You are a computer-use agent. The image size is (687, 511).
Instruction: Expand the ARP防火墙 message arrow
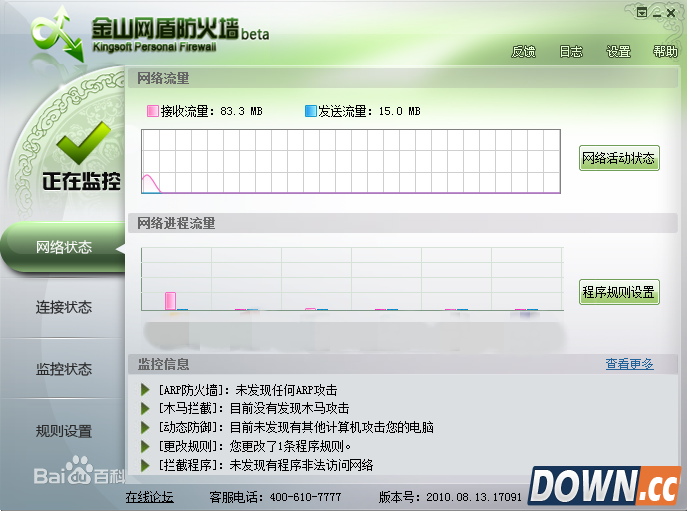pyautogui.click(x=145, y=389)
